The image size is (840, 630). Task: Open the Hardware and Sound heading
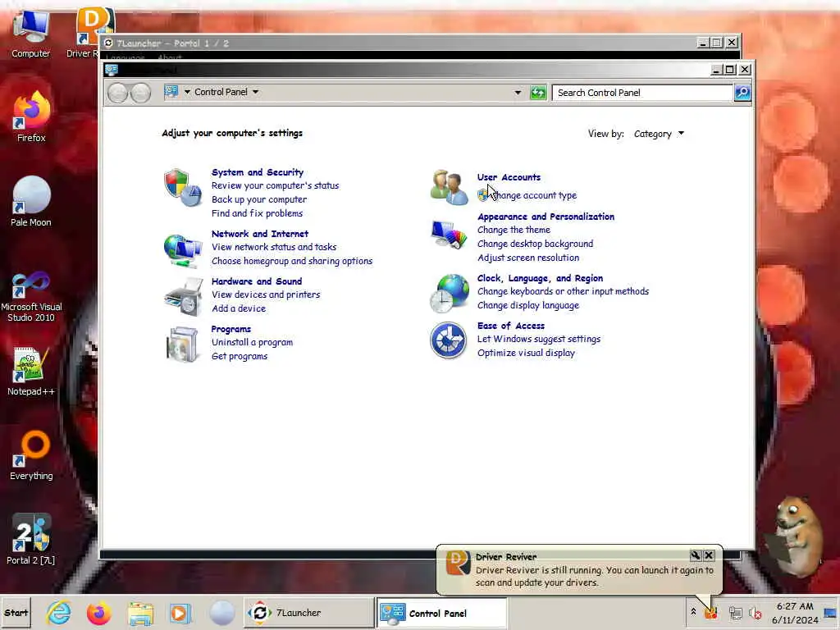(257, 281)
